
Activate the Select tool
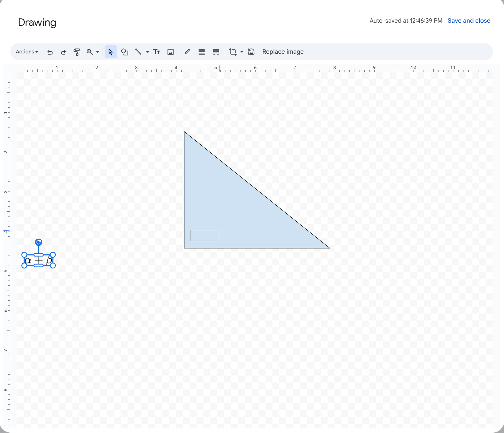(111, 52)
